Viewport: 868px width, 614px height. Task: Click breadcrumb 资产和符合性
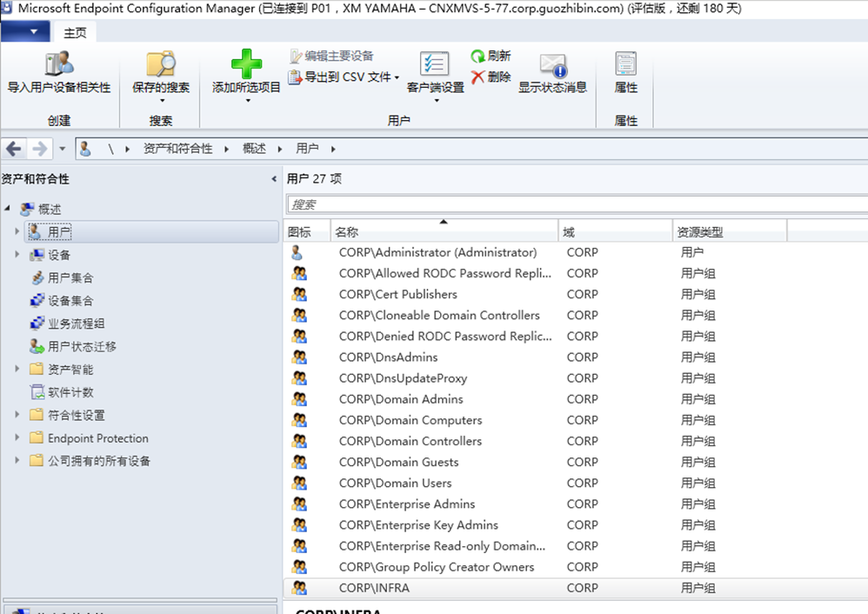pos(177,149)
